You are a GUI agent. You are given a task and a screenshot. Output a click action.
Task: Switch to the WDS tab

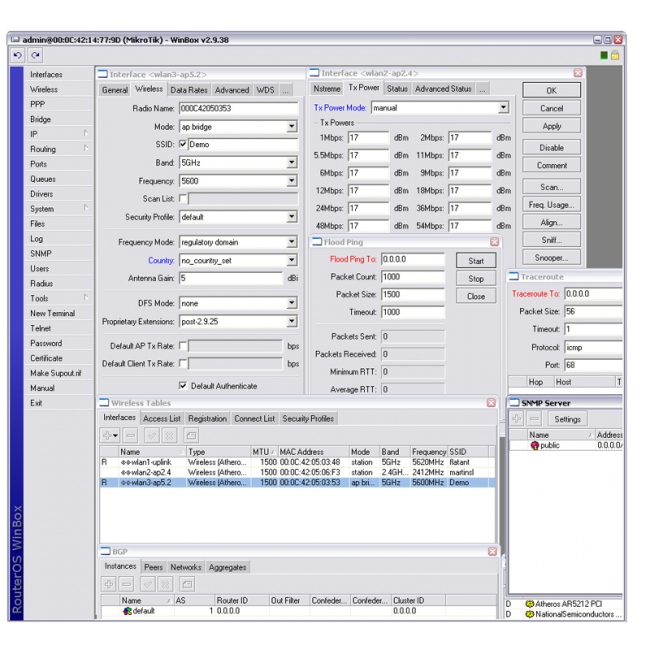(265, 90)
